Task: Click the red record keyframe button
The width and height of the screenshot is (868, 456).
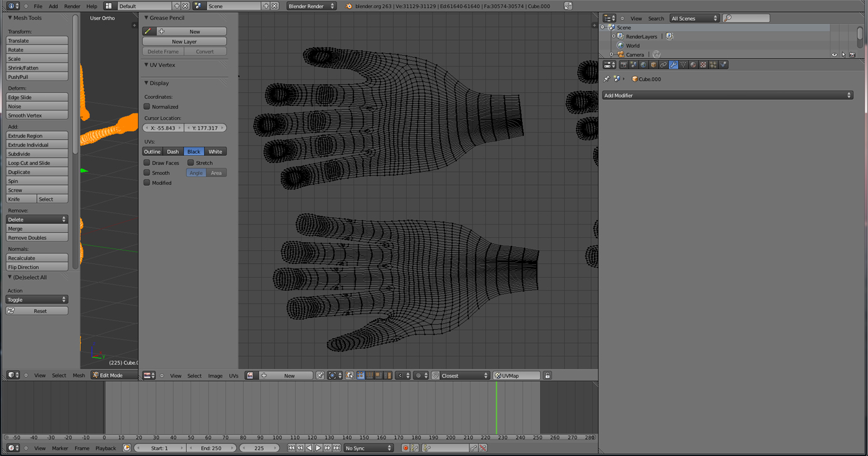Action: 405,448
